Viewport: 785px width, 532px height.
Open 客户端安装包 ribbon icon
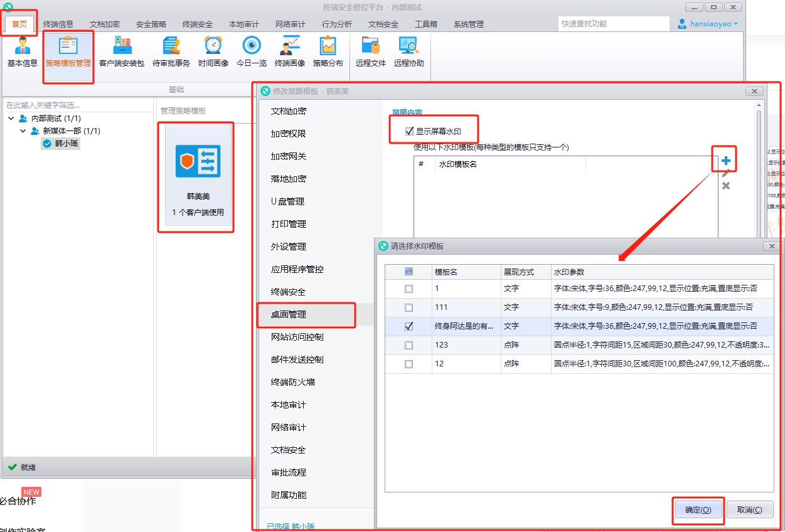pos(122,53)
